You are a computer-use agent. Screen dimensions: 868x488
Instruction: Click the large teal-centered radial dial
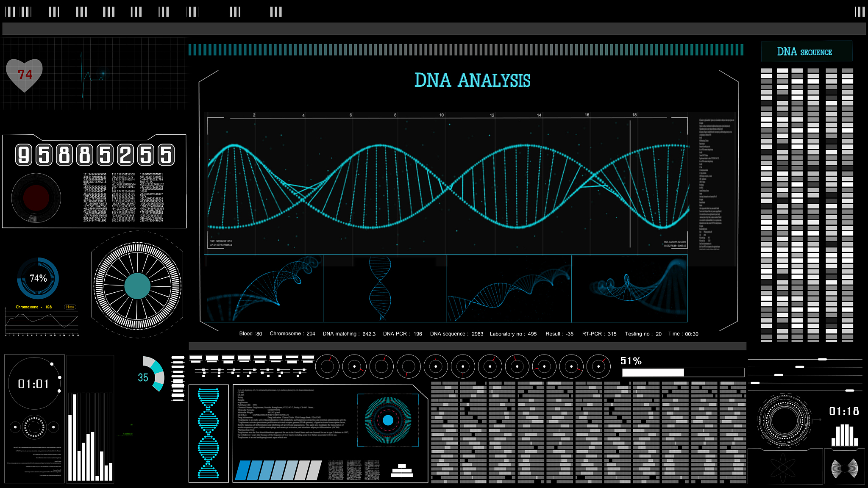click(x=137, y=286)
